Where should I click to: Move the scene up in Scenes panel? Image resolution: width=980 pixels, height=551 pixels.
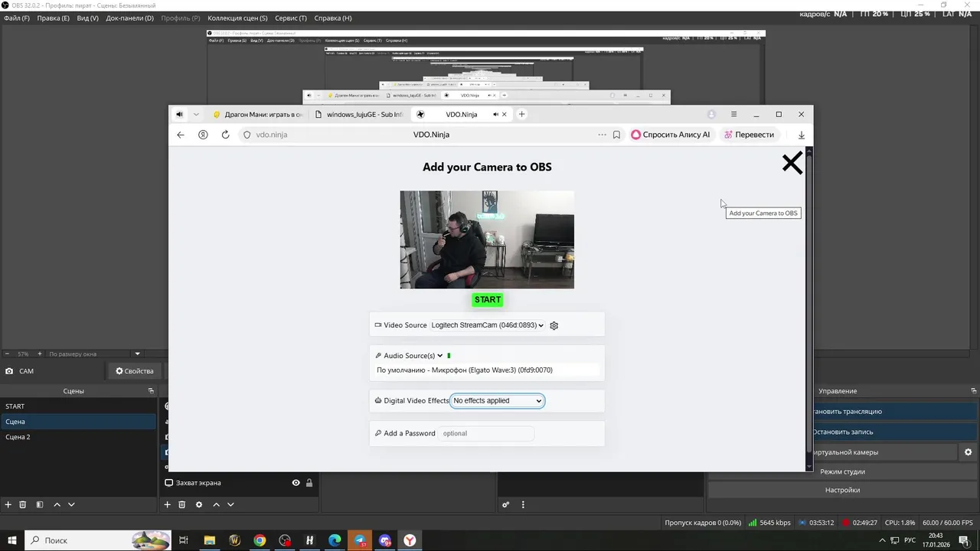tap(57, 505)
